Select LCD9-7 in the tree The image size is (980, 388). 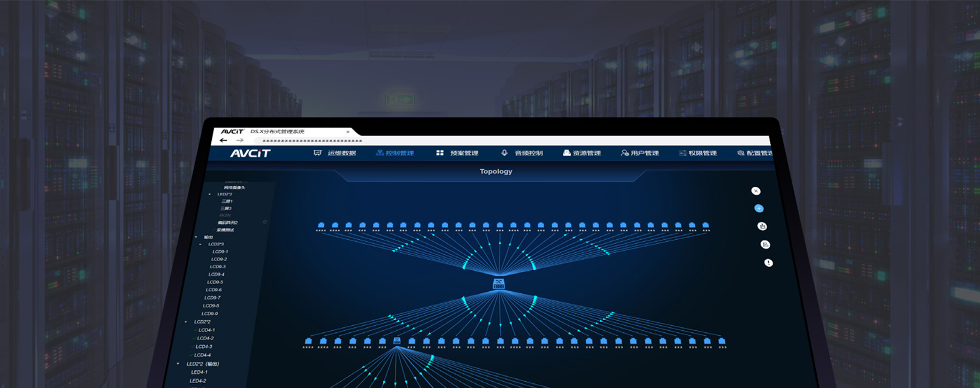point(212,298)
